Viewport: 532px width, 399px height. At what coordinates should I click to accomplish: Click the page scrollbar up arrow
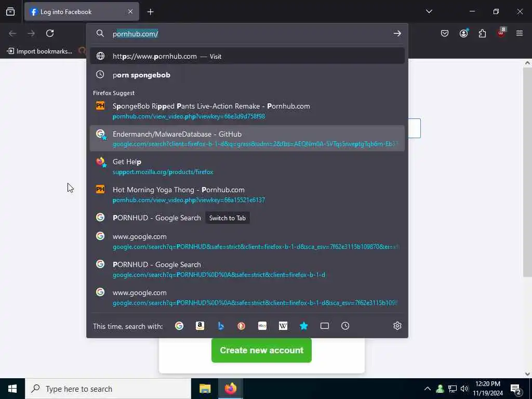tap(528, 63)
